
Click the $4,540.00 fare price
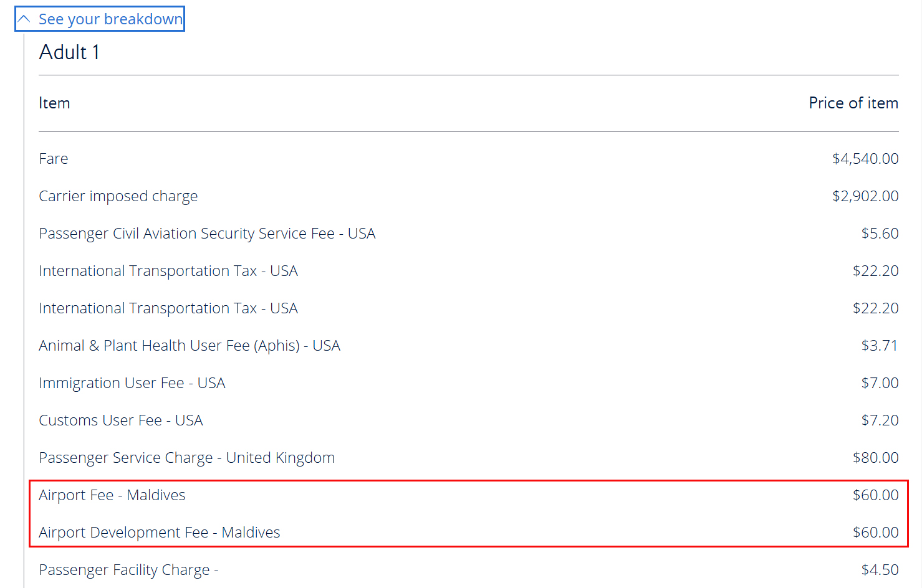(x=865, y=159)
